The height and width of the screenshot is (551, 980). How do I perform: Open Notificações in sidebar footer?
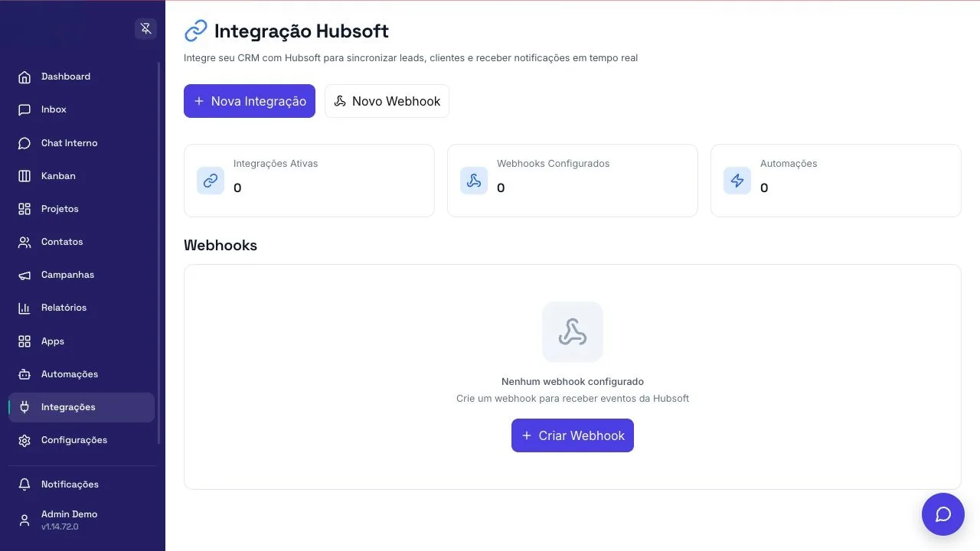81,484
